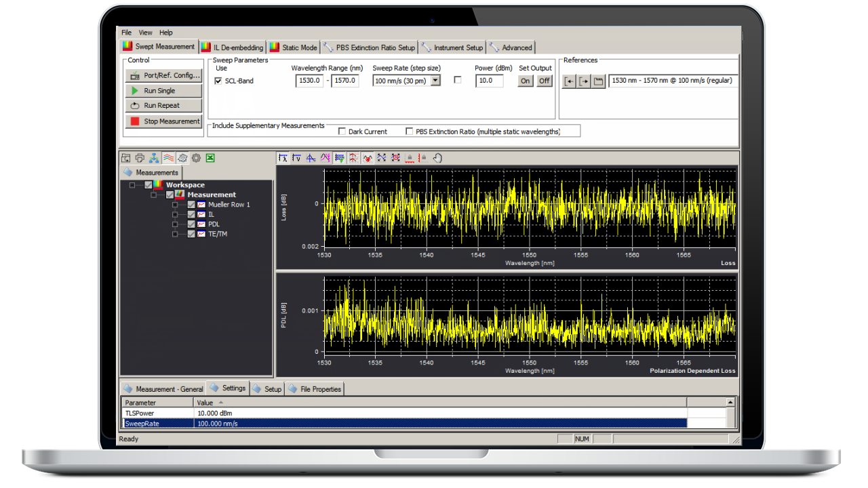The width and height of the screenshot is (868, 488).
Task: Collapse the Workspace tree node
Action: point(132,185)
